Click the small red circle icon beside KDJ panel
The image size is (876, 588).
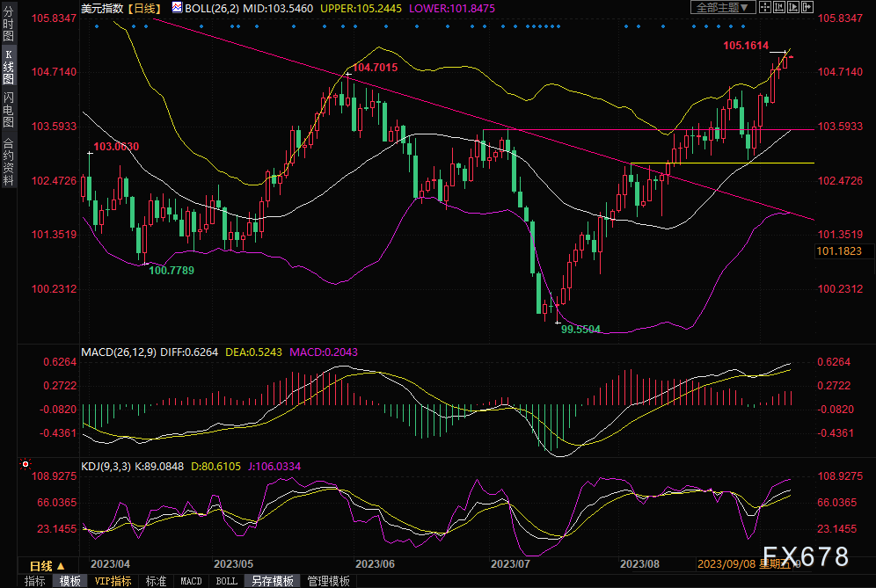[26, 463]
